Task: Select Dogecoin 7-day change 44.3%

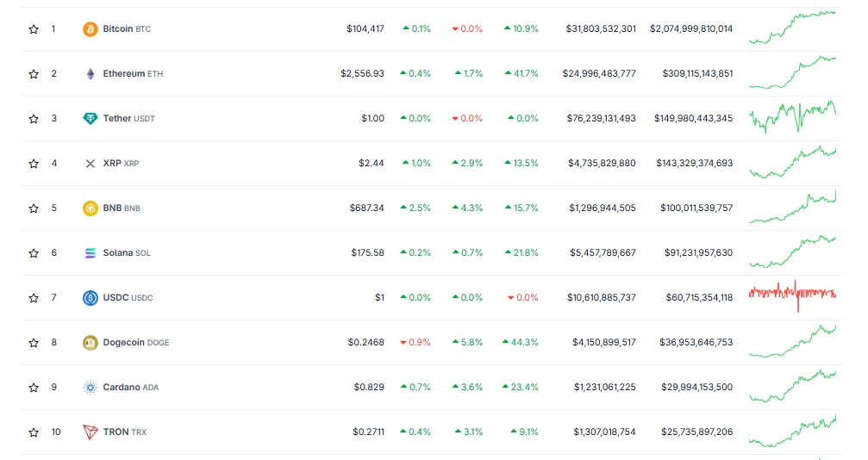Action: coord(521,343)
